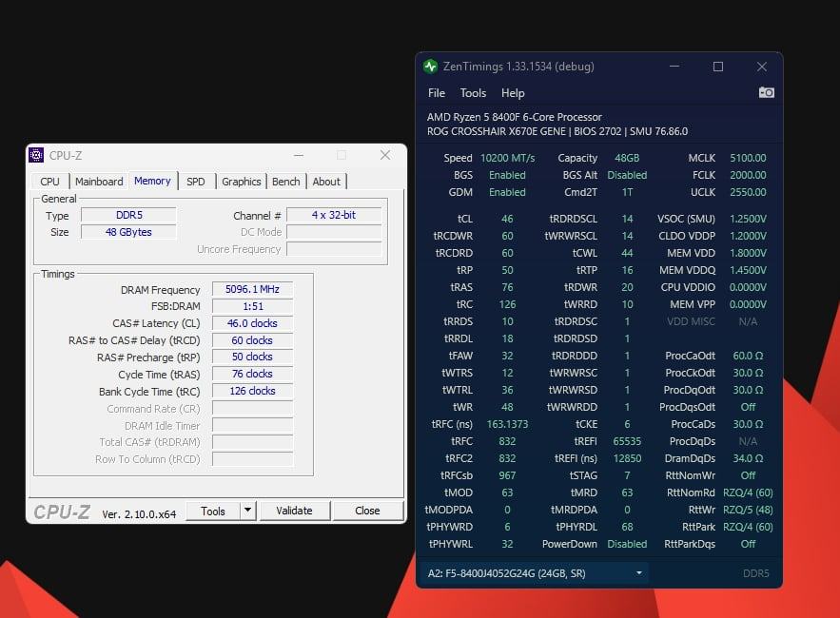
Task: Click the RttWr RZQ/5 (48) value
Action: click(x=748, y=510)
